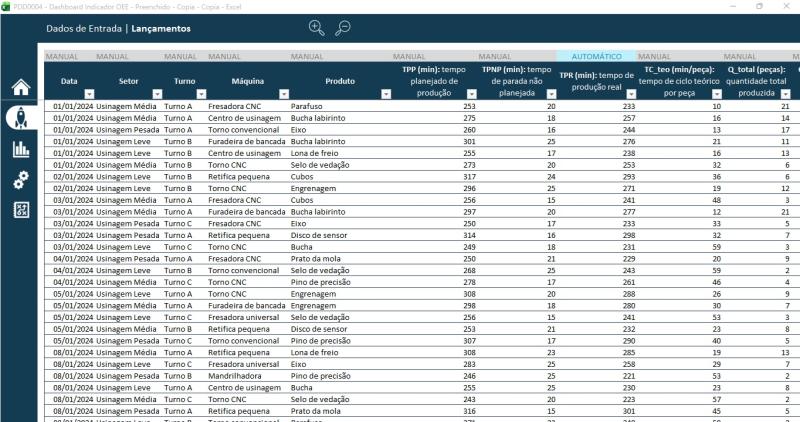Screen dimensions: 800x422
Task: Click the zoom out magnifier icon
Action: pos(343,28)
